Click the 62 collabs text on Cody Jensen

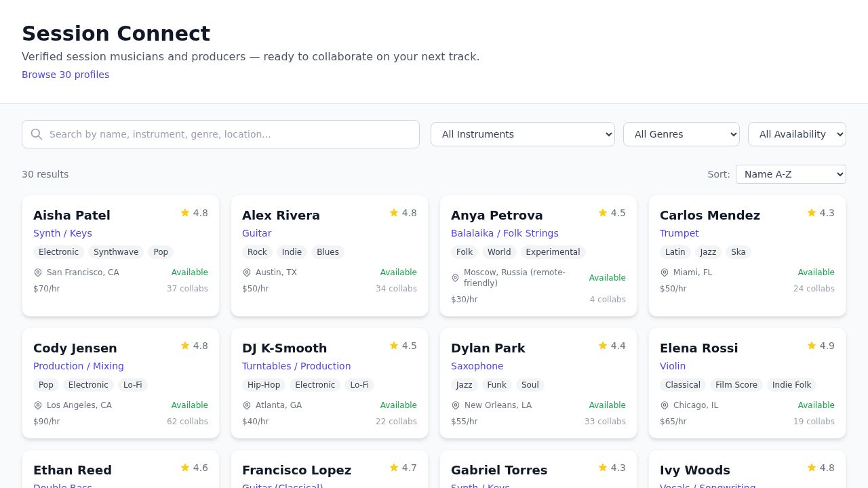(x=188, y=422)
